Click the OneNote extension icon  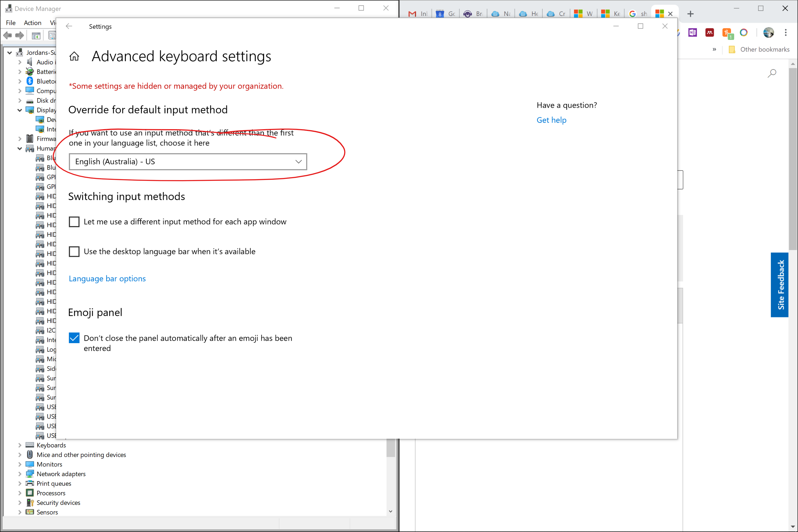692,33
